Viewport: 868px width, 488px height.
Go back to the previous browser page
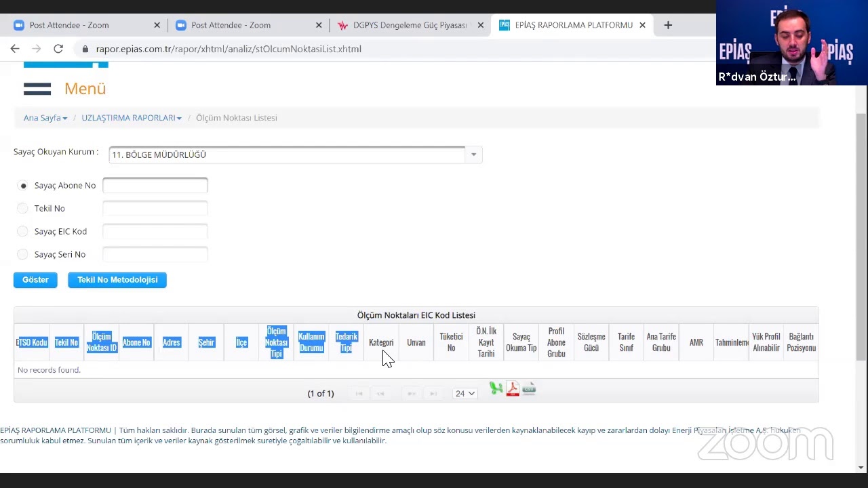coord(15,49)
